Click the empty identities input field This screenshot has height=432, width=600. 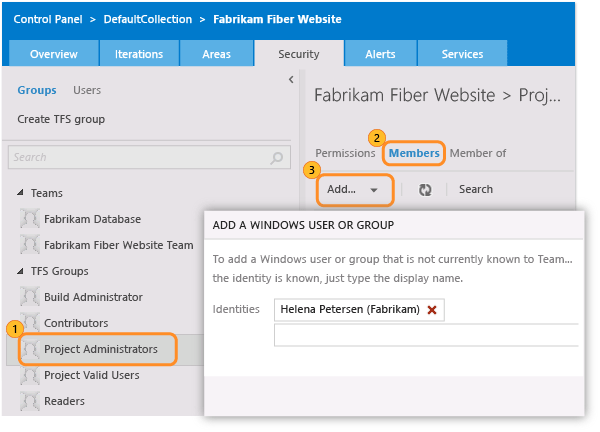tap(426, 335)
